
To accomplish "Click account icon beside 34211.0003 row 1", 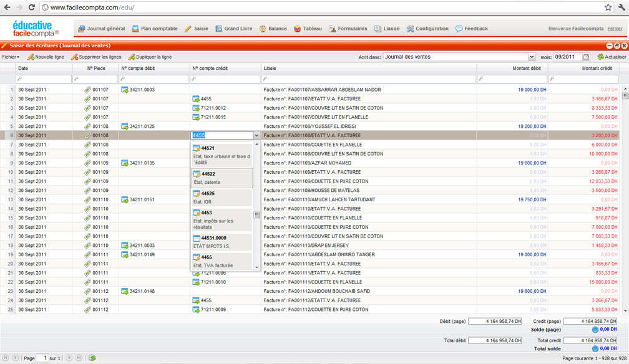I will [x=125, y=90].
